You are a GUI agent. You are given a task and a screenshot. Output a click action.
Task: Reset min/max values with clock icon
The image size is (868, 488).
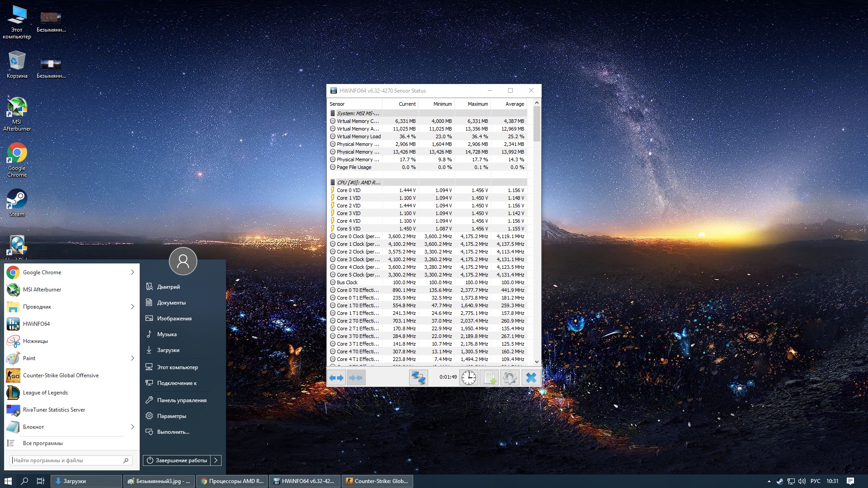click(x=469, y=378)
